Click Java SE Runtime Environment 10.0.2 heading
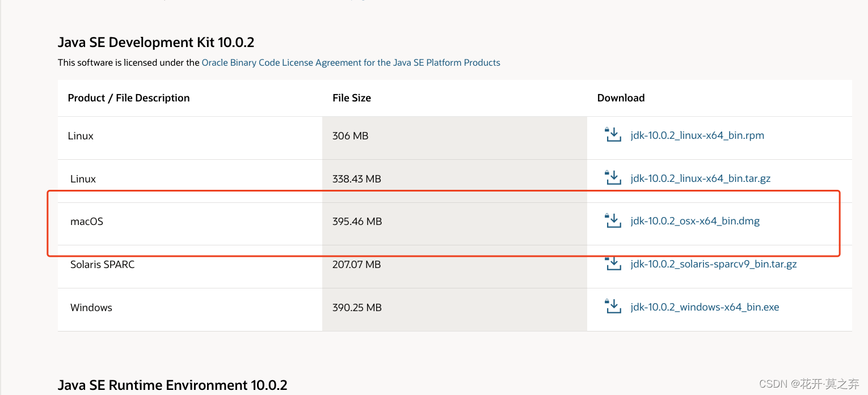The image size is (868, 395). (172, 385)
